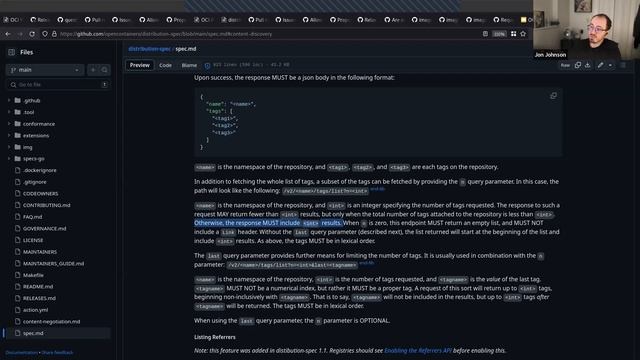Reset the 110% zoom level badge

click(499, 34)
